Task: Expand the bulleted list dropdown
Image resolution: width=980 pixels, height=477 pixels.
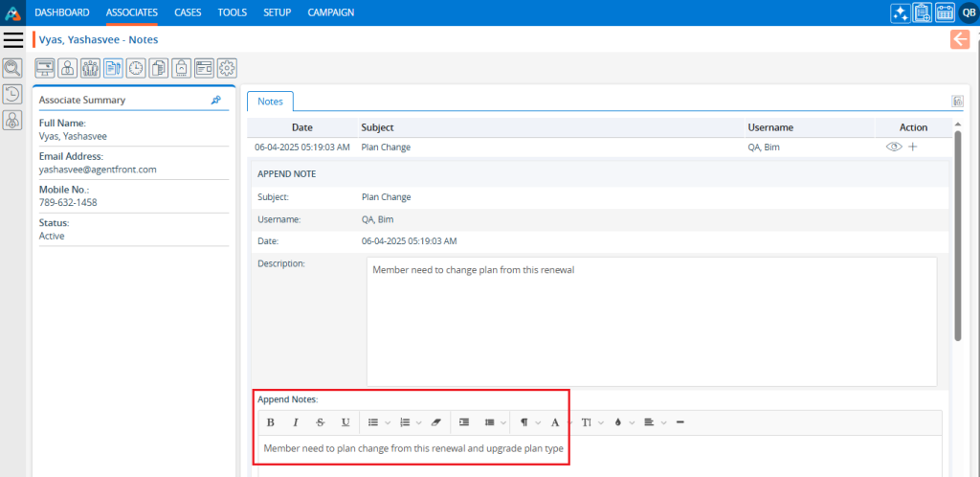Action: (388, 422)
